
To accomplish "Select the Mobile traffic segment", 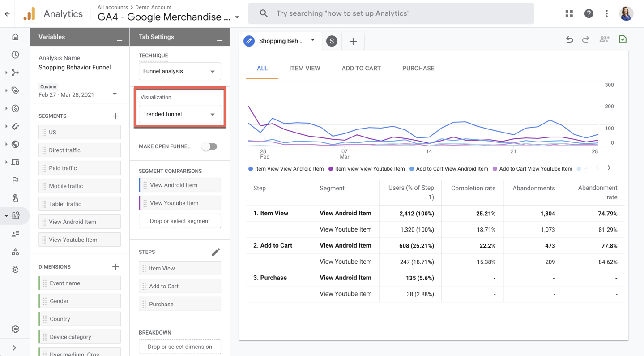I will point(80,186).
